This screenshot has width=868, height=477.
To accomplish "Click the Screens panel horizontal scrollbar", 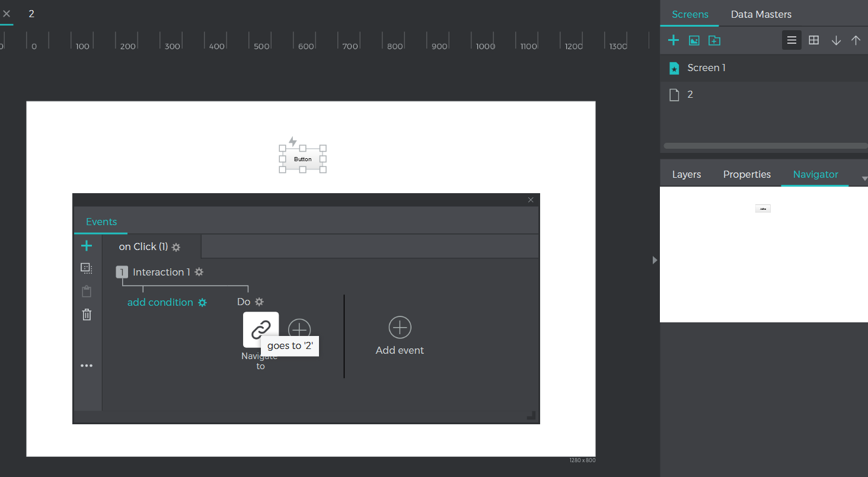I will click(x=764, y=145).
